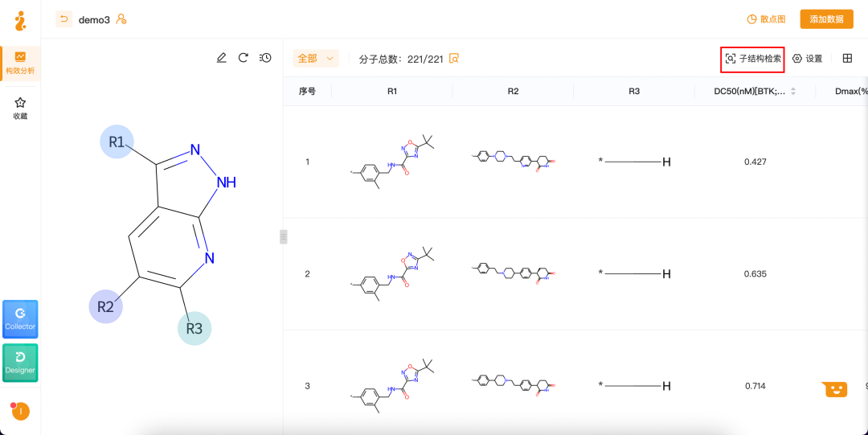
Task: Open the history list icon
Action: tap(265, 58)
